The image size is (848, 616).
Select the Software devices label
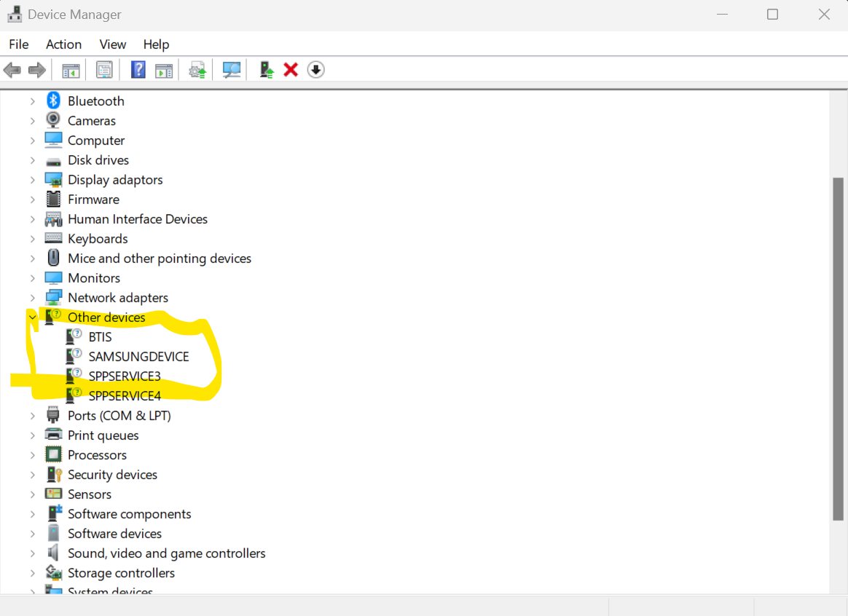coord(114,533)
